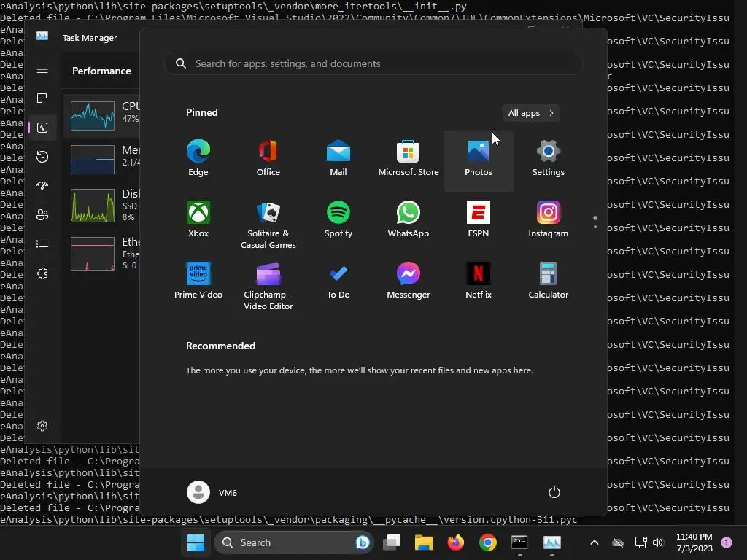Open volume control in system tray
This screenshot has height=560, width=747.
point(658,542)
